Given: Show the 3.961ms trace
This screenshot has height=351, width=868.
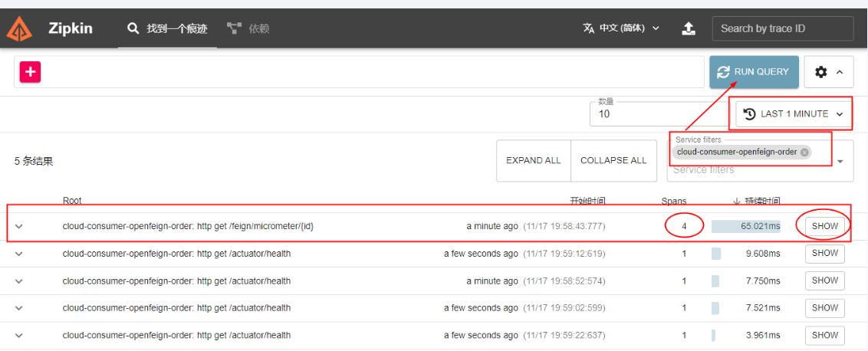Looking at the screenshot, I should point(825,335).
